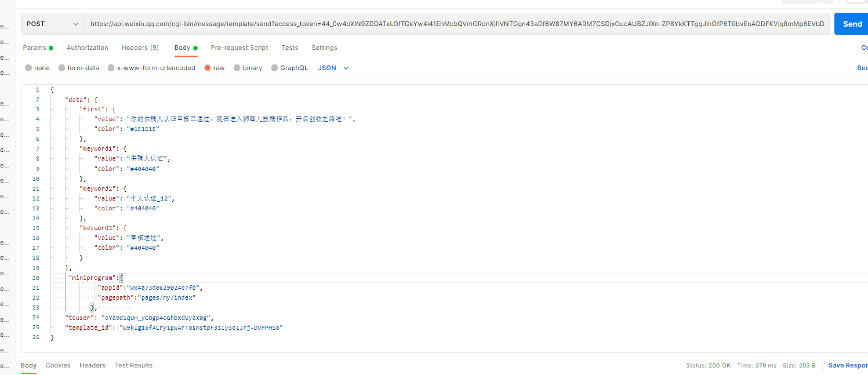Click the "keyword3": { line
This screenshot has width=868, height=375.
[103, 228]
